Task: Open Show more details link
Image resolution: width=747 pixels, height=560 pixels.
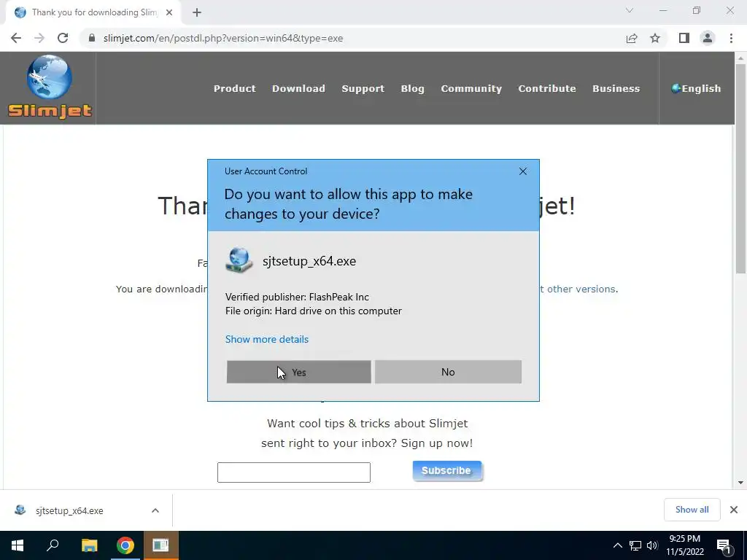Action: 267,339
